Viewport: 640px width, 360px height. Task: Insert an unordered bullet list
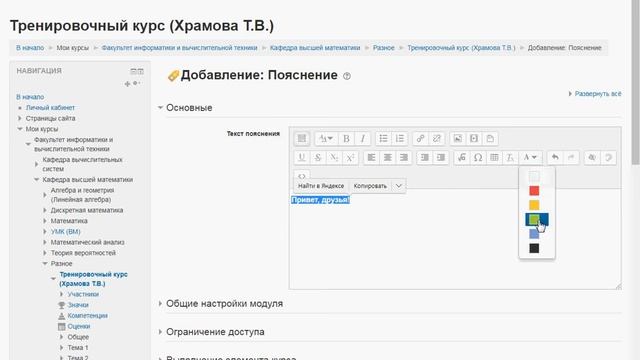pos(383,139)
